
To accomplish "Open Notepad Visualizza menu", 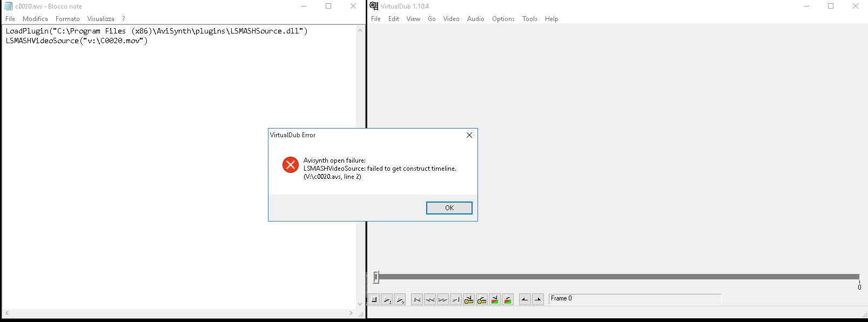I will click(x=101, y=19).
